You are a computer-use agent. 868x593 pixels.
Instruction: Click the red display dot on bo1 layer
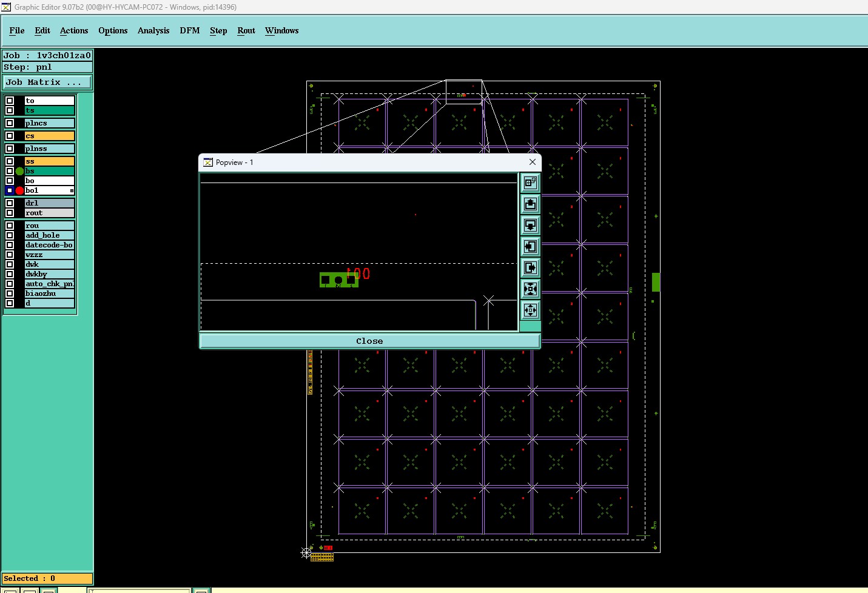click(x=20, y=190)
